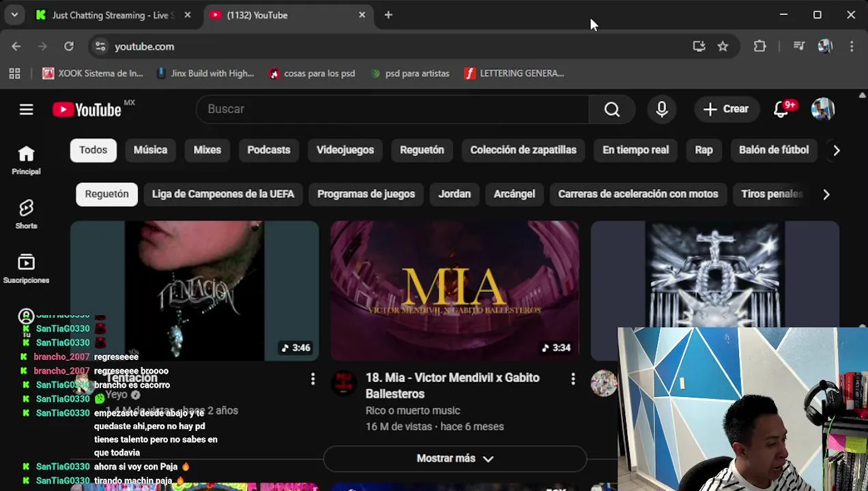Image resolution: width=868 pixels, height=491 pixels.
Task: Expand Mostrar más section
Action: (454, 458)
